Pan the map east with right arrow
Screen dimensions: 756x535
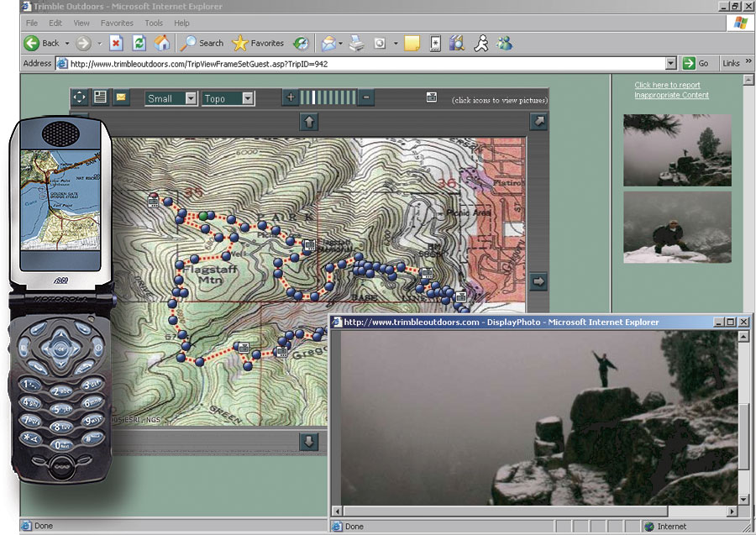pyautogui.click(x=538, y=281)
